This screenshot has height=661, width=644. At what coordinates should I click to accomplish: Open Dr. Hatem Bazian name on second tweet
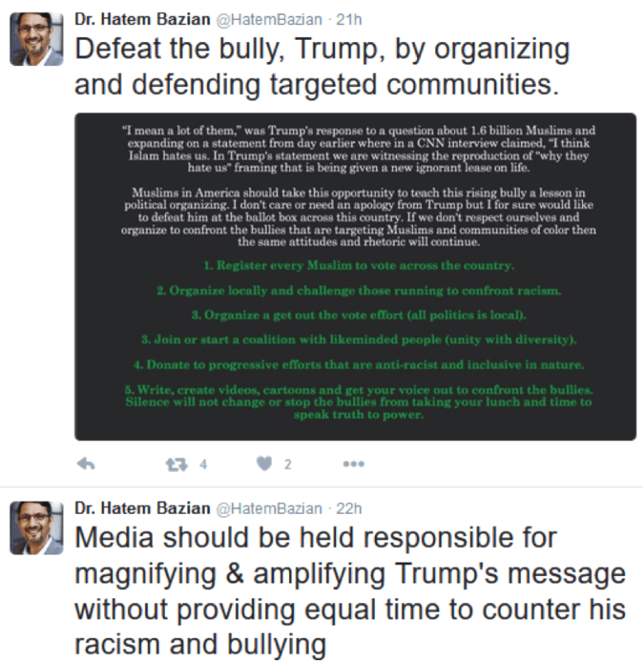(142, 508)
